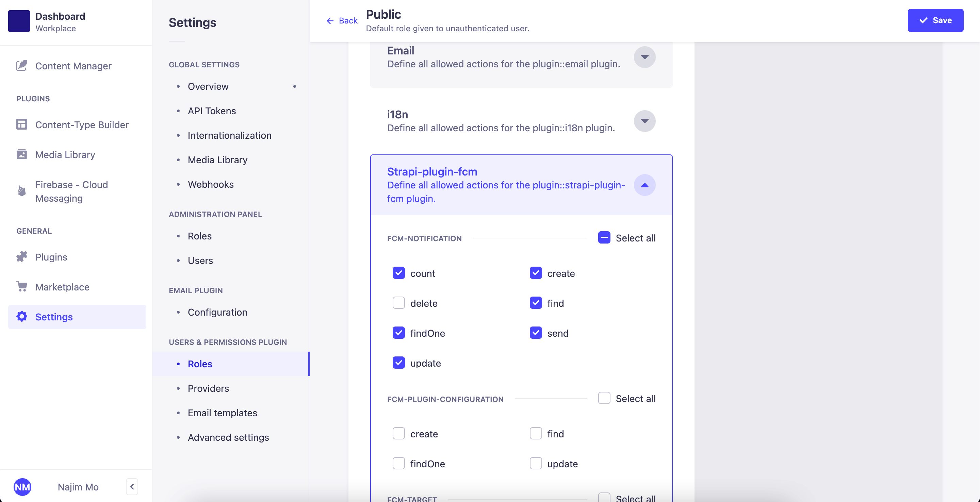Click the Marketplace icon in sidebar
The width and height of the screenshot is (980, 502).
pyautogui.click(x=22, y=287)
